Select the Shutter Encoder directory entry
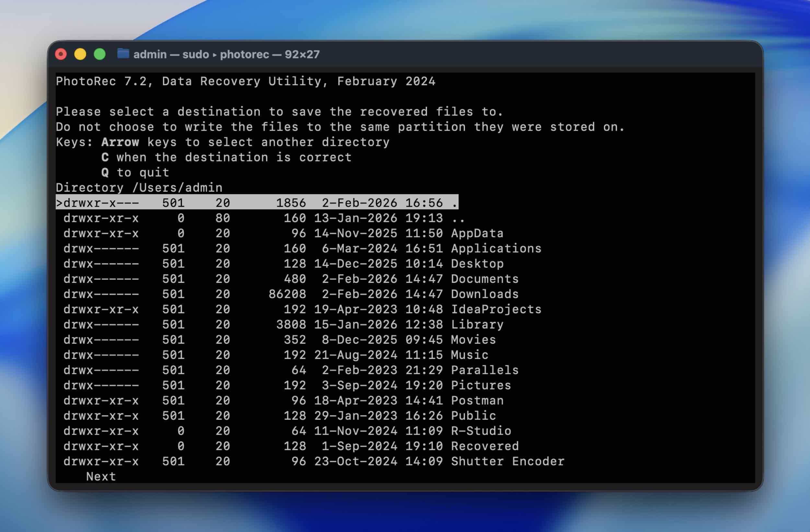 pos(507,462)
